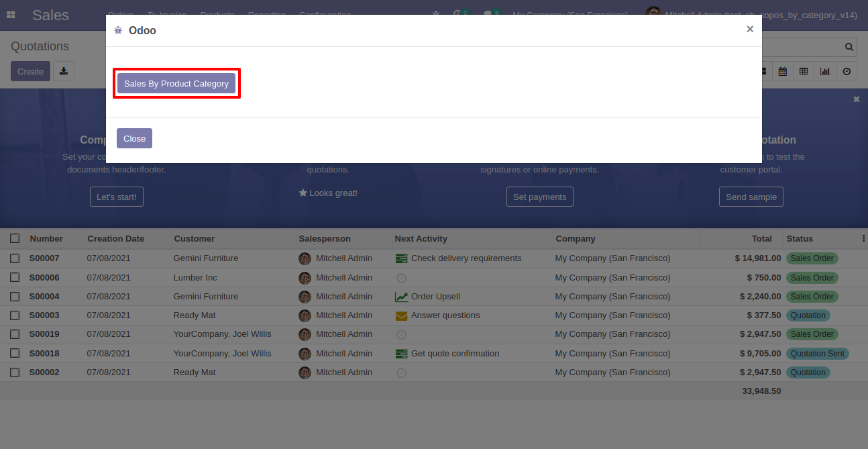Sort by the Next Activity column header

pos(421,238)
